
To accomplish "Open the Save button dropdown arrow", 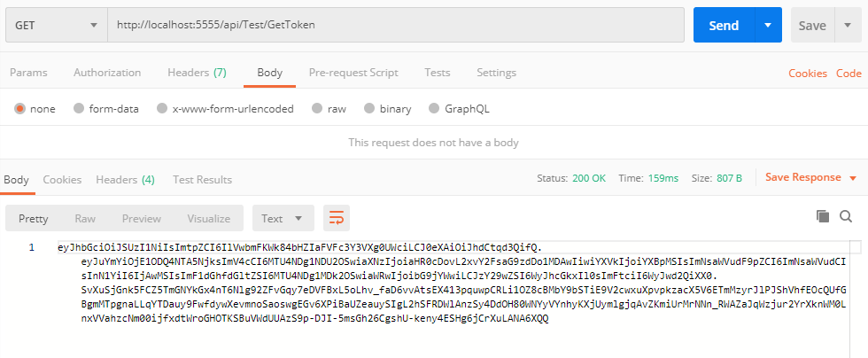I will coord(848,26).
